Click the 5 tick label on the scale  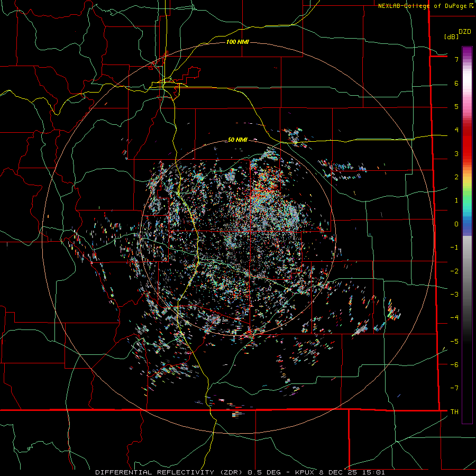coord(456,106)
